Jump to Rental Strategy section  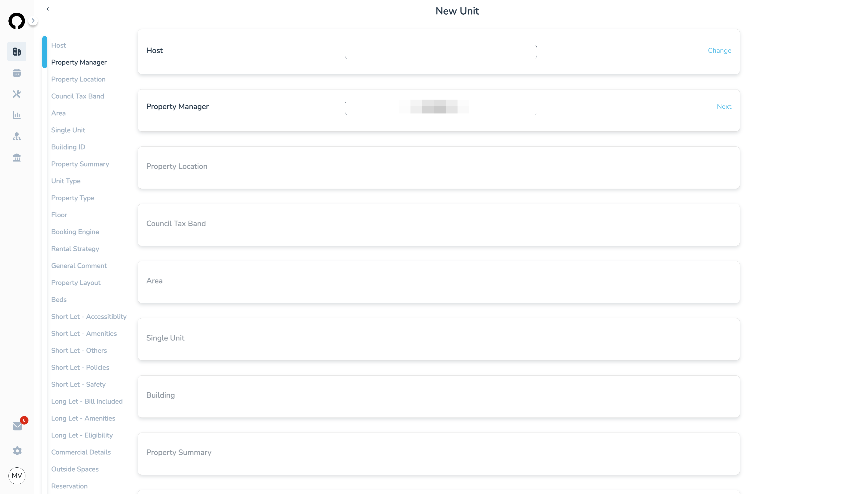[75, 249]
